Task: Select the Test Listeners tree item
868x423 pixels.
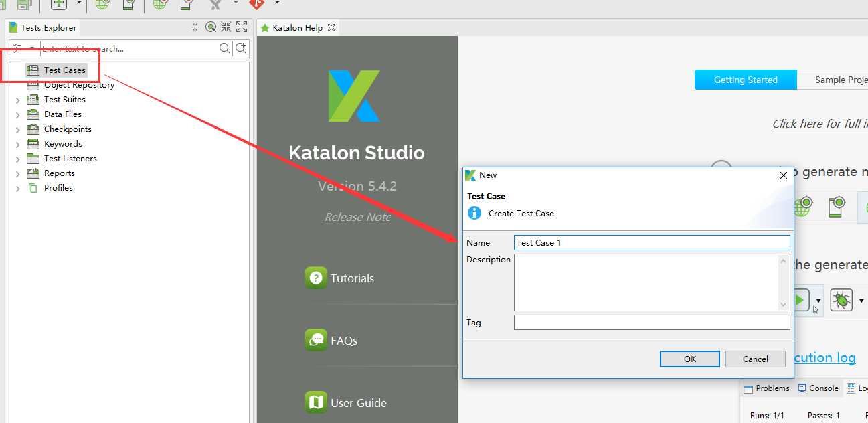Action: pos(62,159)
